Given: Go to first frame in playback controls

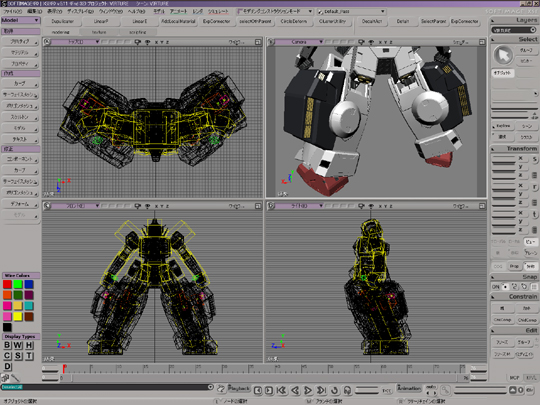Looking at the screenshot, I should [x=281, y=390].
